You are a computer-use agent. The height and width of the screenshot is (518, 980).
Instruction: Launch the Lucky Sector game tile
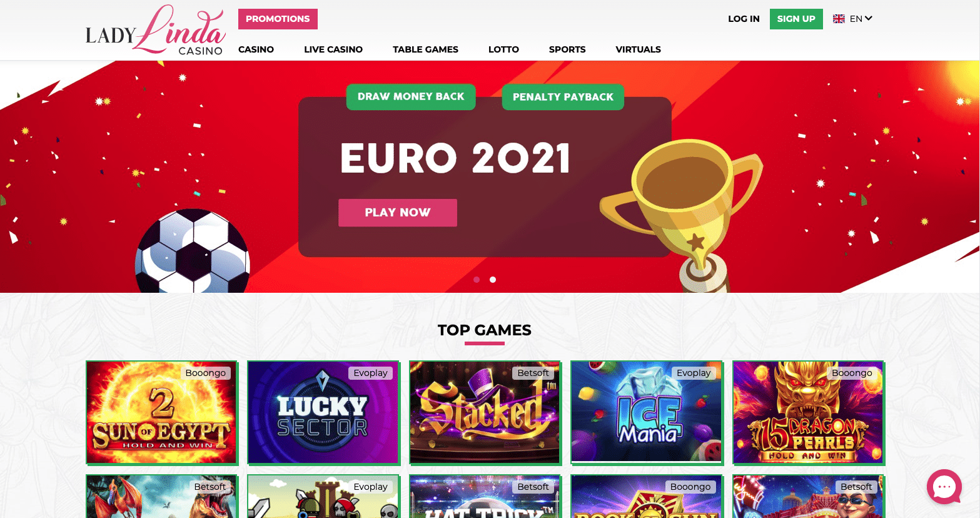point(323,412)
